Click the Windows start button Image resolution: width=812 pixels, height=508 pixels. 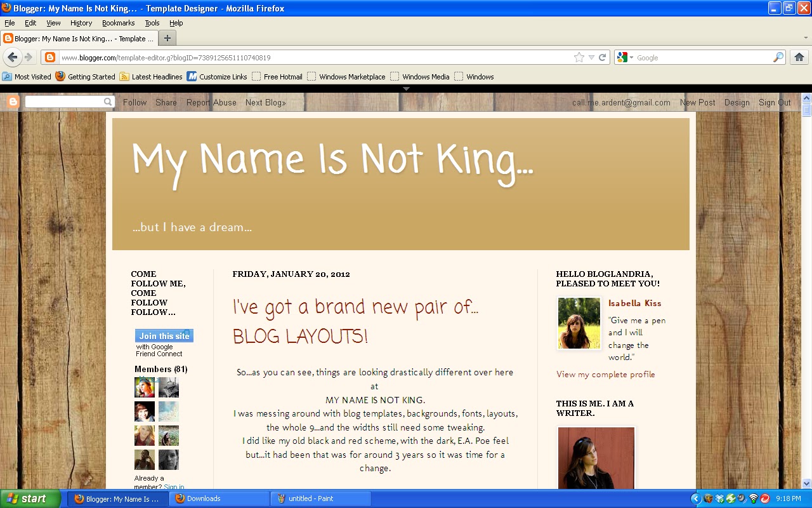click(x=30, y=498)
